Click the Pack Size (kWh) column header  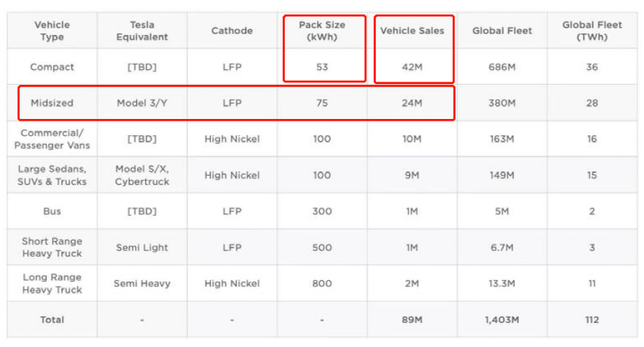322,31
